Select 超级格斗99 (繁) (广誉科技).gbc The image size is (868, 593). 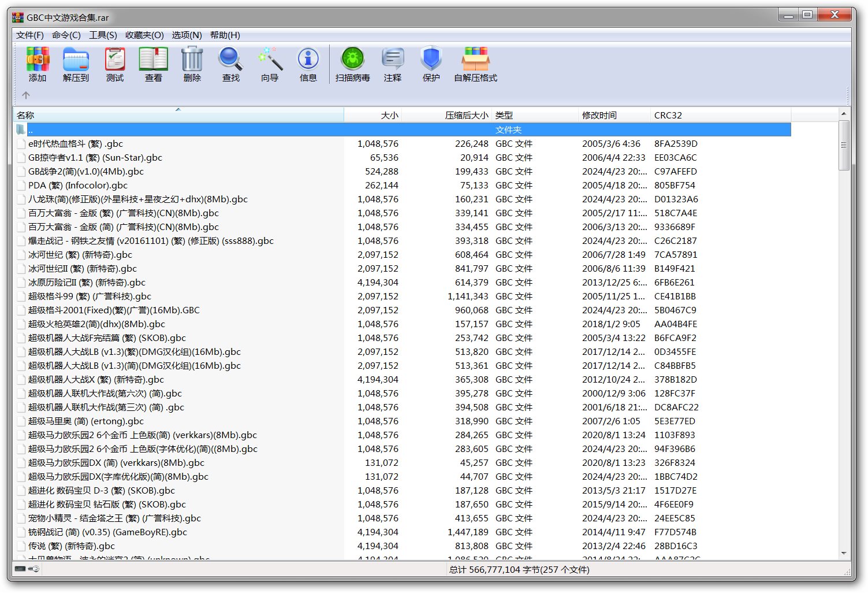(90, 296)
